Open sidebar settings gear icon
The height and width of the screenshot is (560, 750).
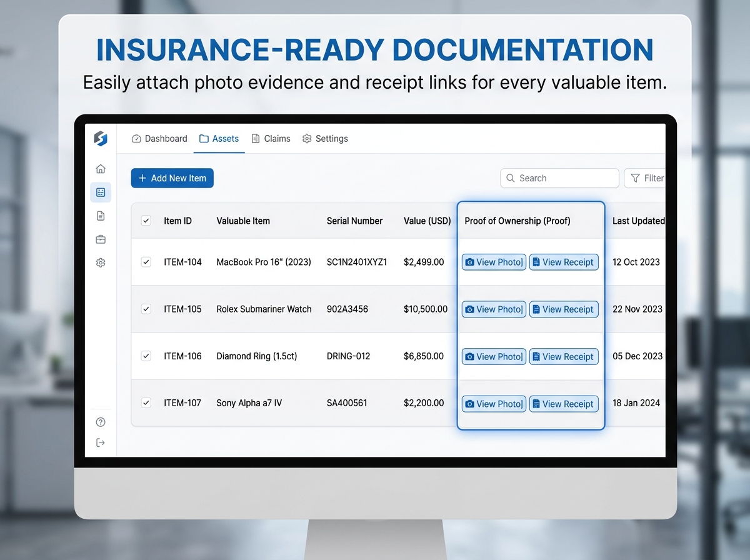point(101,263)
